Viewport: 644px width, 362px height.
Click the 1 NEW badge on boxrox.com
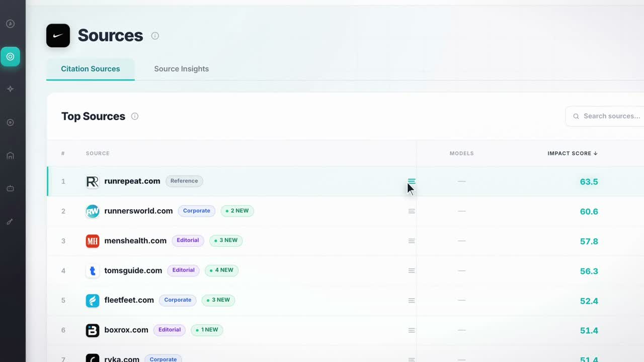click(x=207, y=330)
